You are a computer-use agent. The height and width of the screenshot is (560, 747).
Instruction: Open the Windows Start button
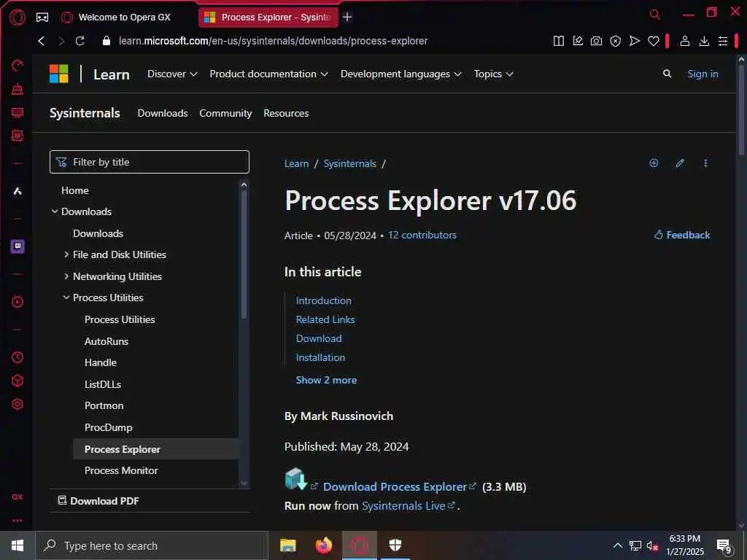coord(18,545)
